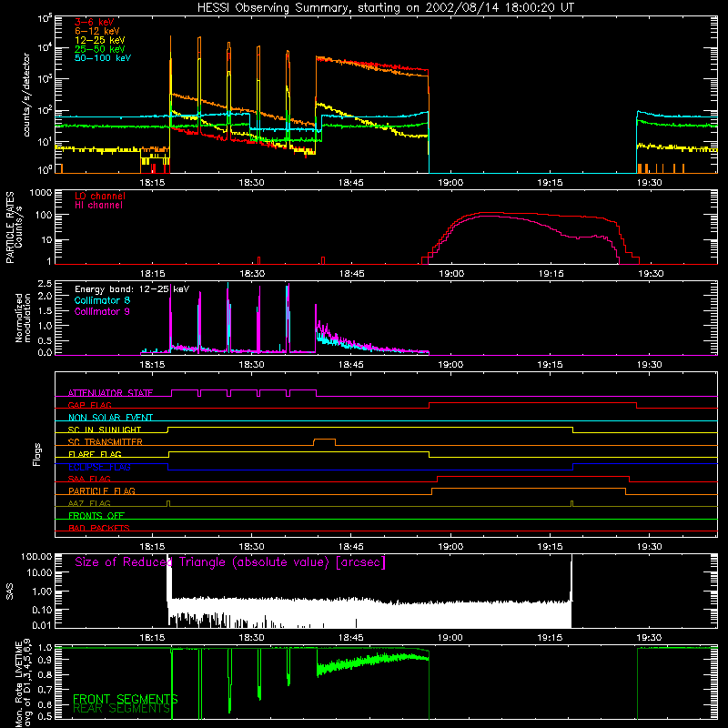Click the 18:45 tick under the top count-rate panel
Image resolution: width=728 pixels, height=728 pixels.
[x=351, y=183]
